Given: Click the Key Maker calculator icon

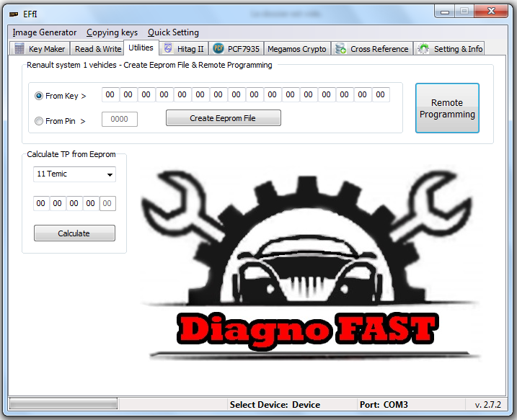Looking at the screenshot, I should [19, 49].
